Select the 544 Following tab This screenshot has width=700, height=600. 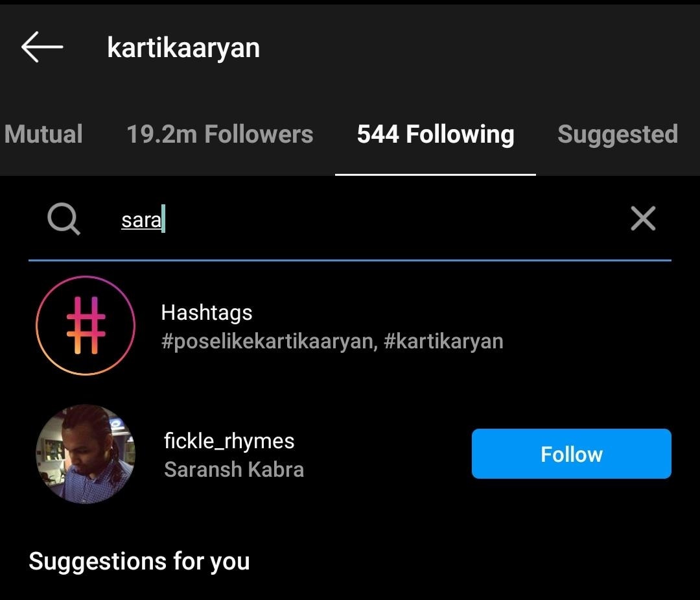tap(436, 134)
